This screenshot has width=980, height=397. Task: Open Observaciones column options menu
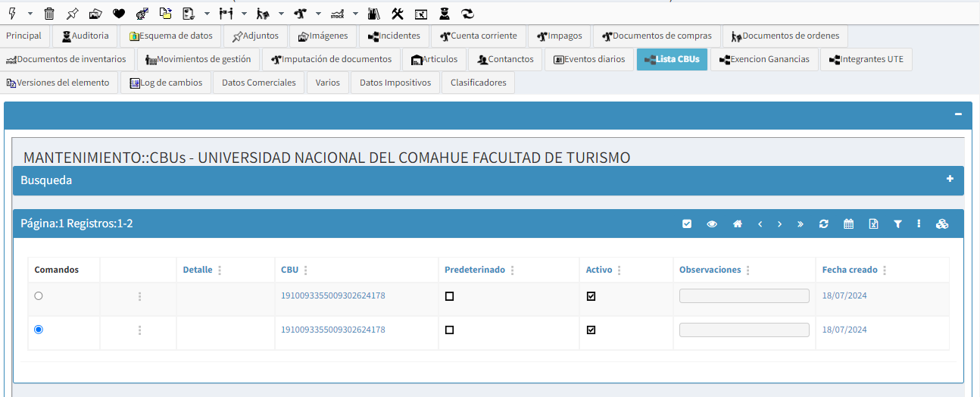[747, 270]
